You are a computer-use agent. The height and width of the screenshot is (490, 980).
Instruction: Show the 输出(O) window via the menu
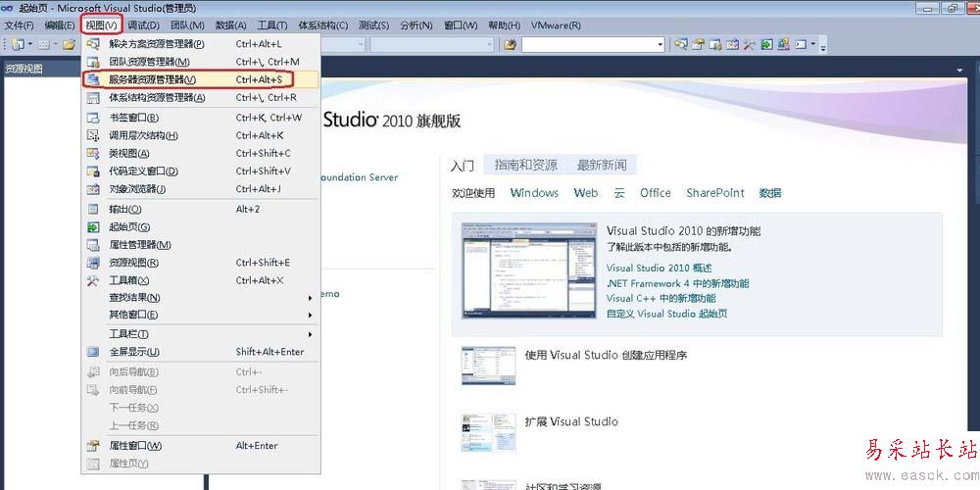[201, 210]
